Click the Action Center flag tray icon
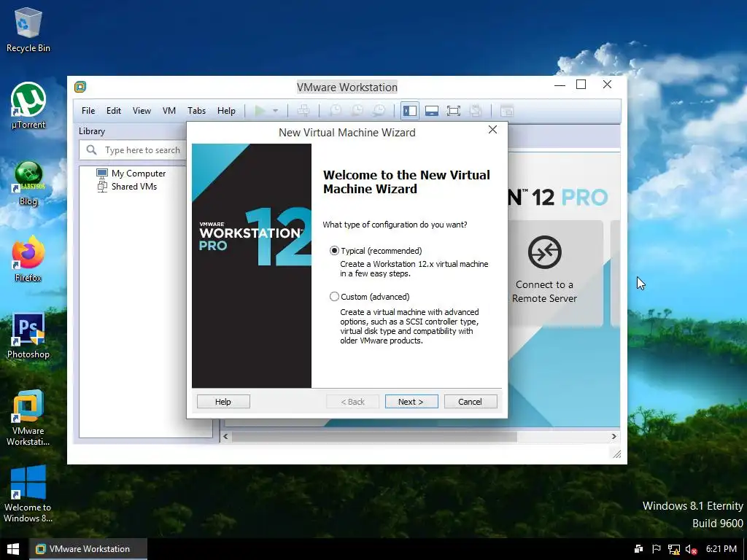This screenshot has width=747, height=560. click(x=656, y=549)
